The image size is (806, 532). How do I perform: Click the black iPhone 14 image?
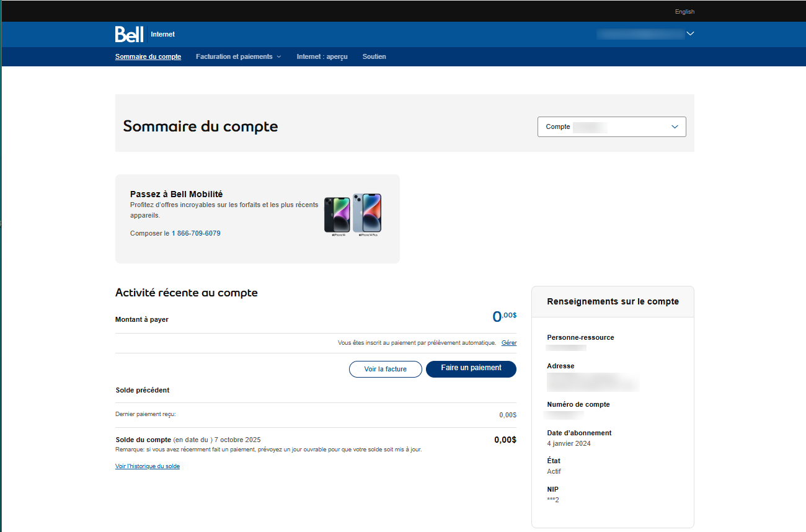[337, 215]
